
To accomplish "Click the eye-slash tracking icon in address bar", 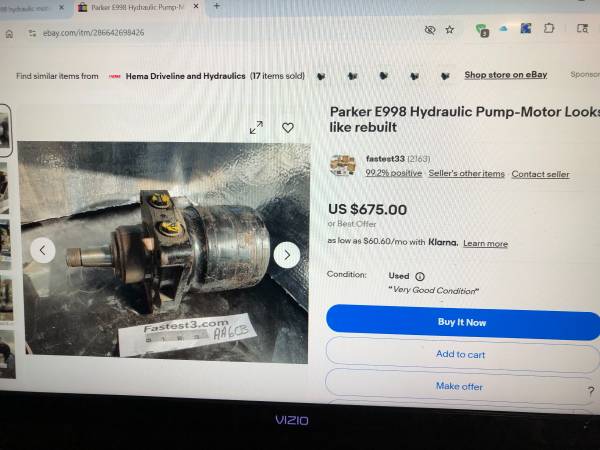I will (430, 30).
